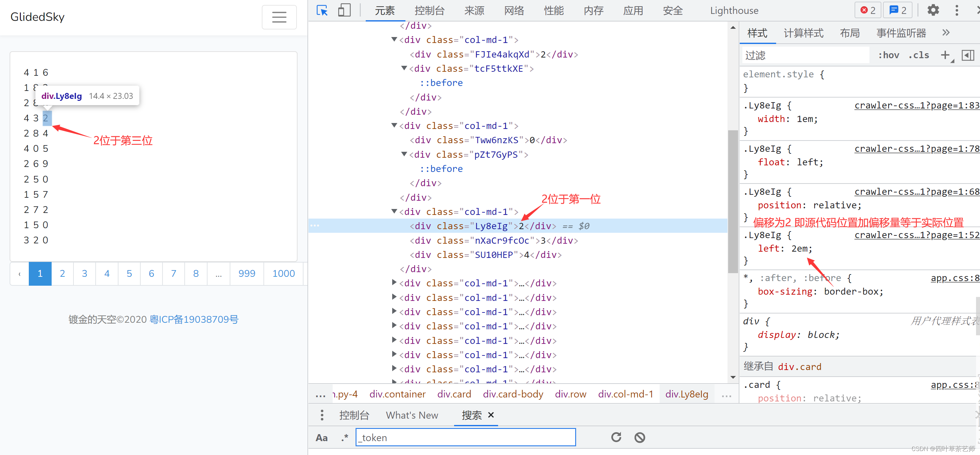The width and height of the screenshot is (980, 455).
Task: Select 样式 Styles pane tab
Action: 757,33
